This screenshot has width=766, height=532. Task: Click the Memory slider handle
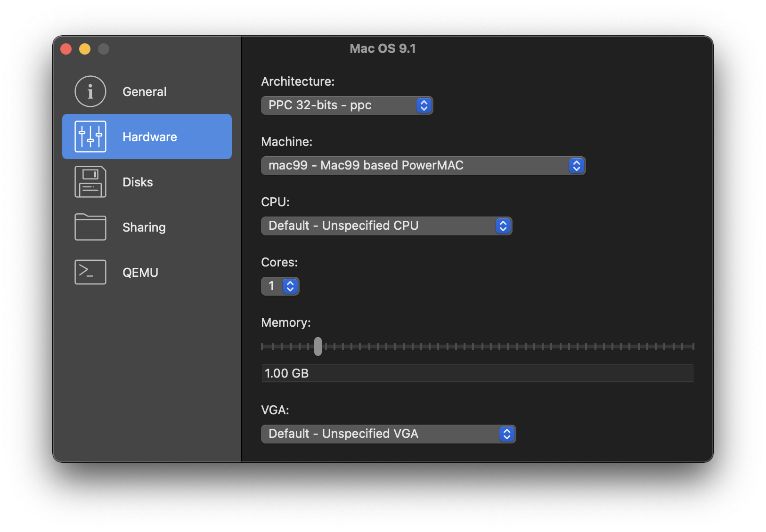[x=318, y=347]
